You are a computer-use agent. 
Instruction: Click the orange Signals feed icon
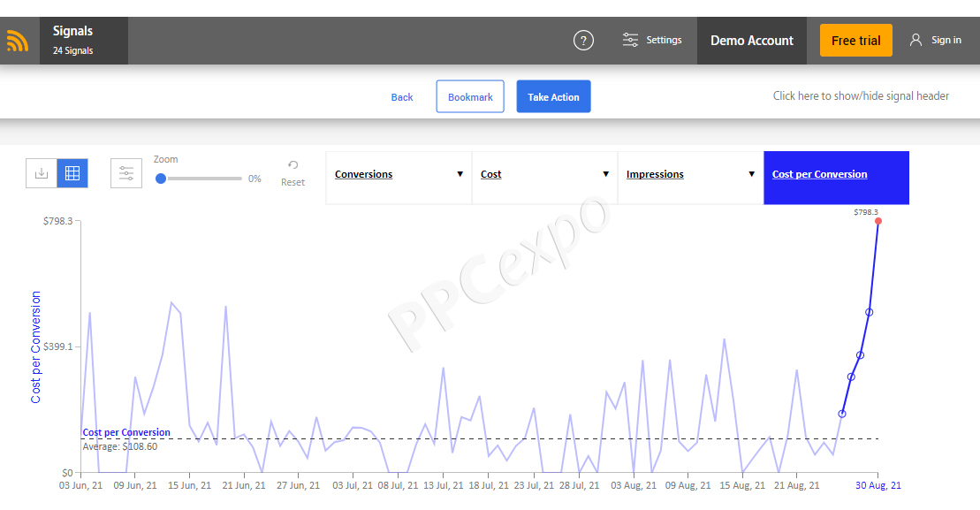click(x=18, y=42)
